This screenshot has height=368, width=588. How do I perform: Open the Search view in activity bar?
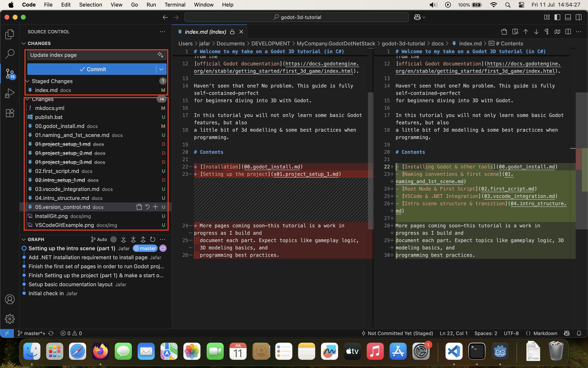10,54
